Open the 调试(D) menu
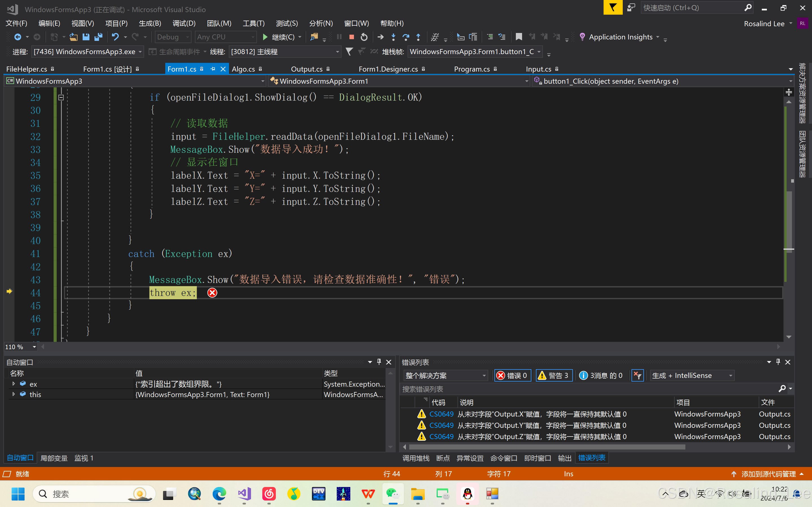Viewport: 812px width, 507px height. pyautogui.click(x=184, y=23)
